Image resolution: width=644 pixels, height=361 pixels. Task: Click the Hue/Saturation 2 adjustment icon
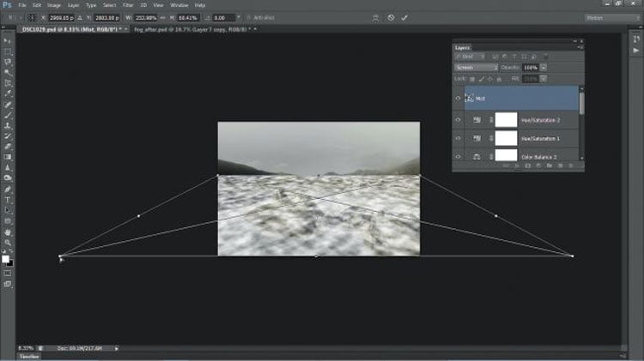pyautogui.click(x=477, y=120)
